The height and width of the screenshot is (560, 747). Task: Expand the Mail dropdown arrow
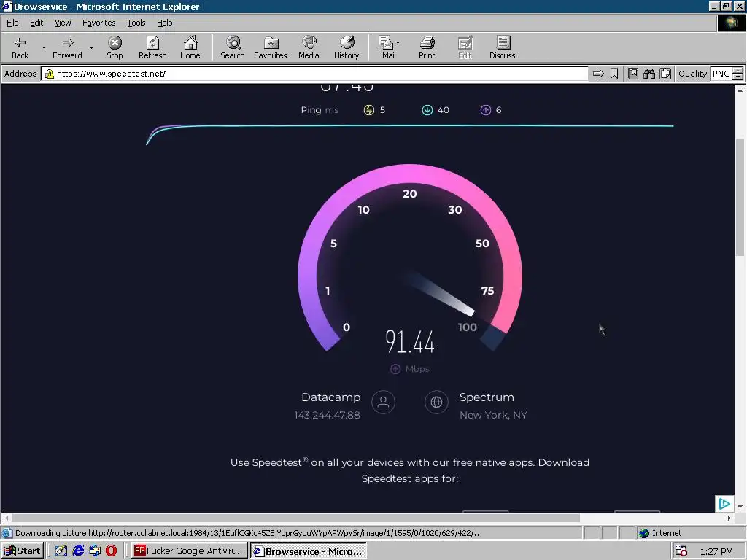(398, 43)
